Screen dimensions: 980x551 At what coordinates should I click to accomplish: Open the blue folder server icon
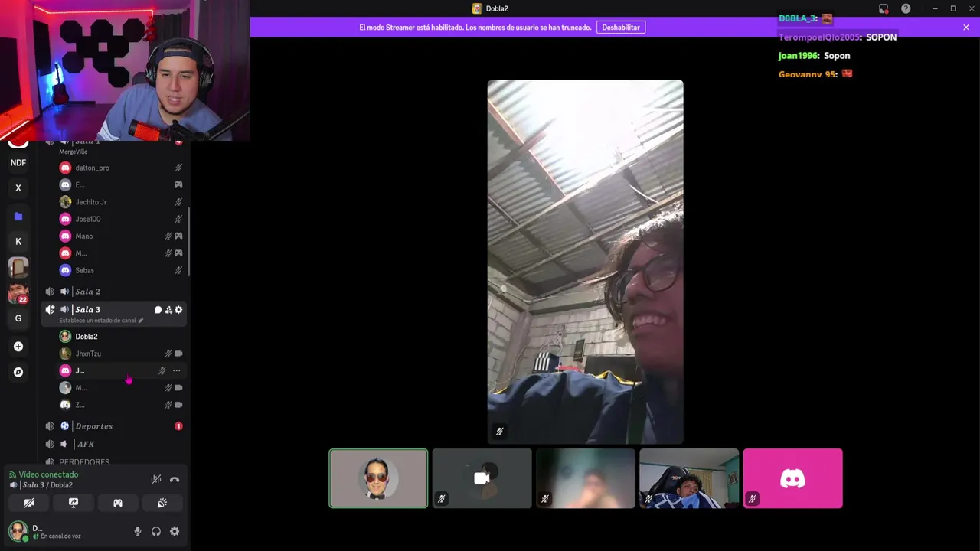point(18,217)
